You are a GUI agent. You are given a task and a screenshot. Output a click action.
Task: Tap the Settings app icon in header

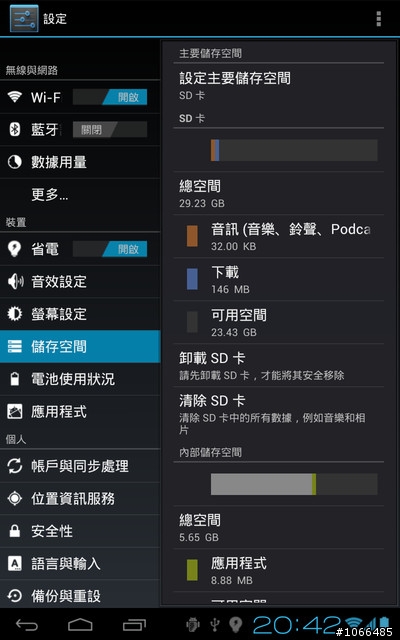pyautogui.click(x=24, y=18)
